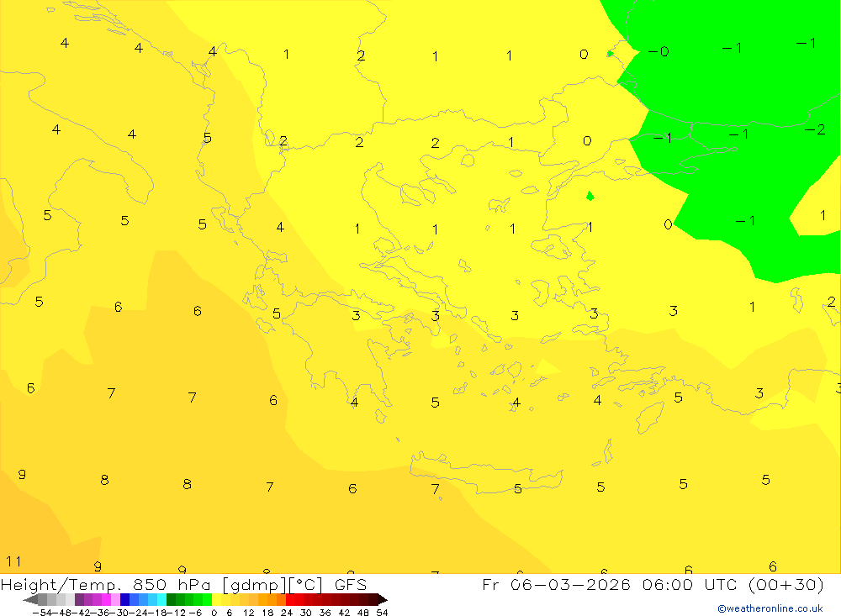Image resolution: width=841 pixels, height=616 pixels.
Task: Click the "-0" temperature value on map
Action: coord(659,51)
